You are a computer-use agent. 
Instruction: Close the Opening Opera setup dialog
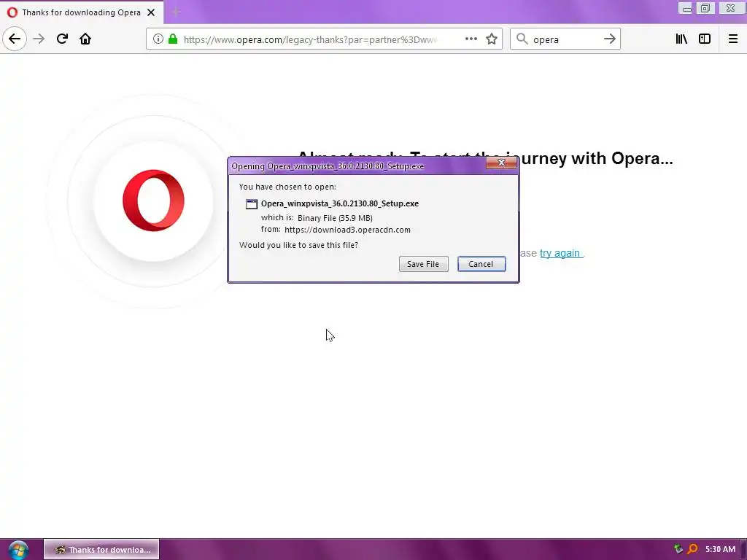501,163
